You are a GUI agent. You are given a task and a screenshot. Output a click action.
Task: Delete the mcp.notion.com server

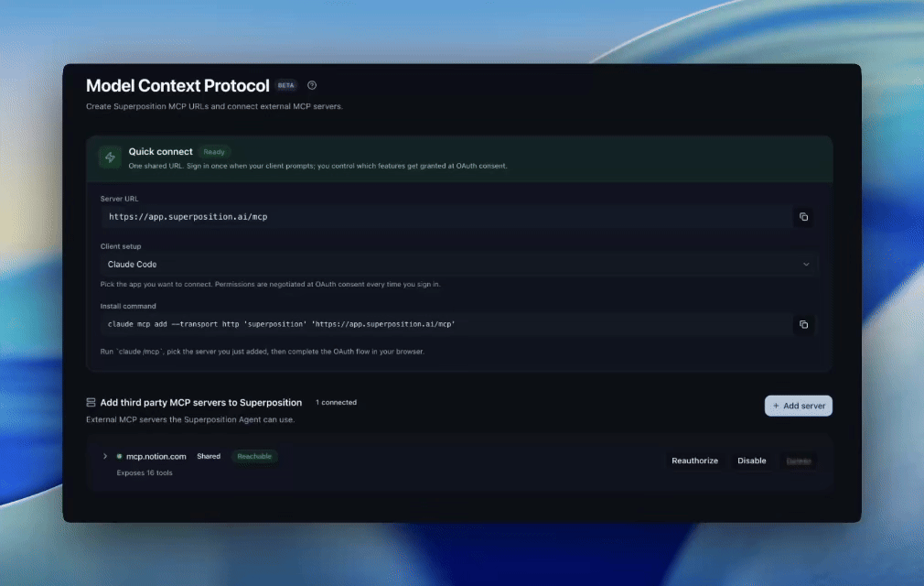pos(799,461)
